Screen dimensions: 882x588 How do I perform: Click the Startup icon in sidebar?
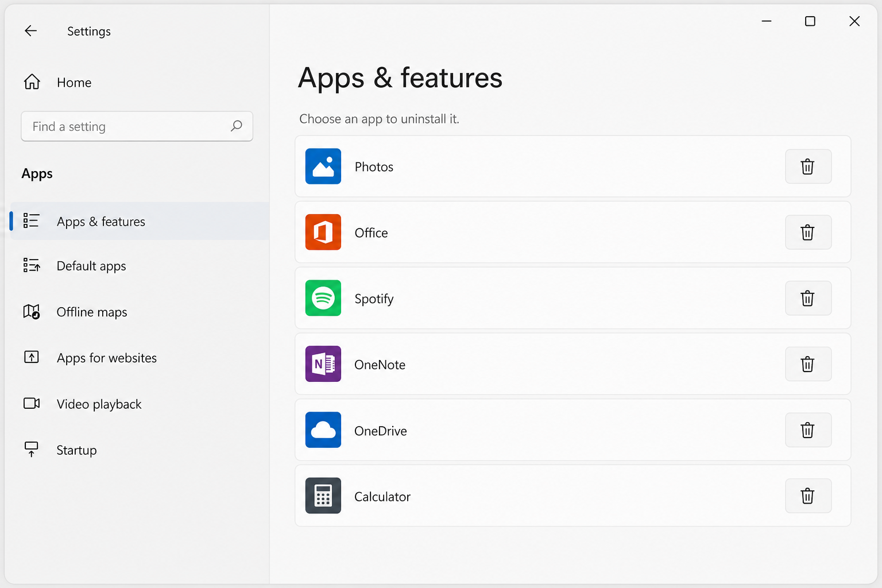[x=31, y=449]
